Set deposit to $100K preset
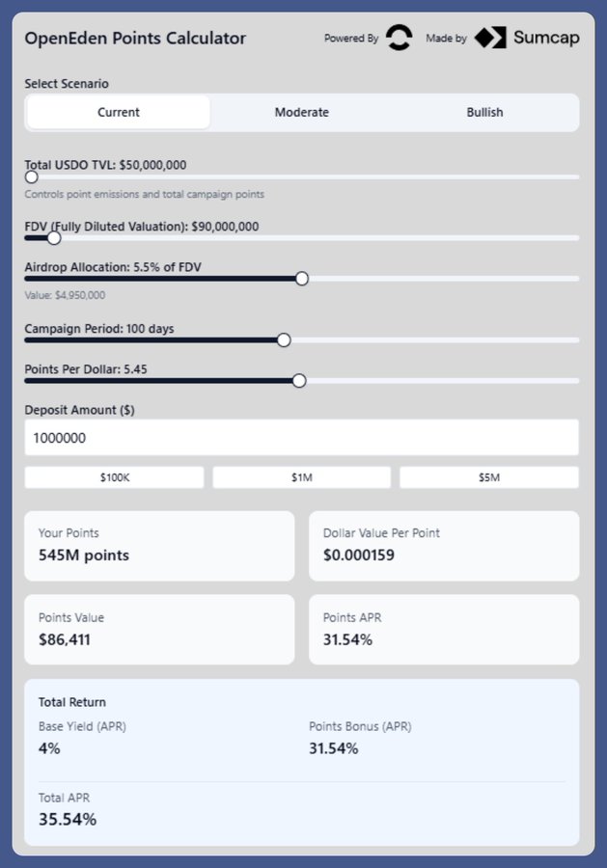The width and height of the screenshot is (607, 868). (115, 477)
